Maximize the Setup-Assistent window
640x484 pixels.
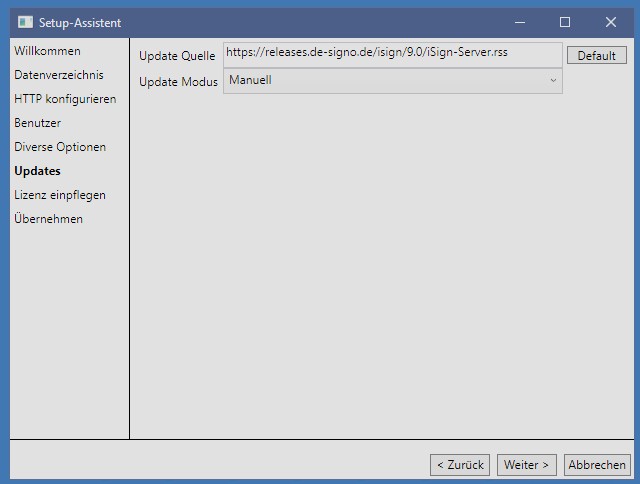[565, 22]
